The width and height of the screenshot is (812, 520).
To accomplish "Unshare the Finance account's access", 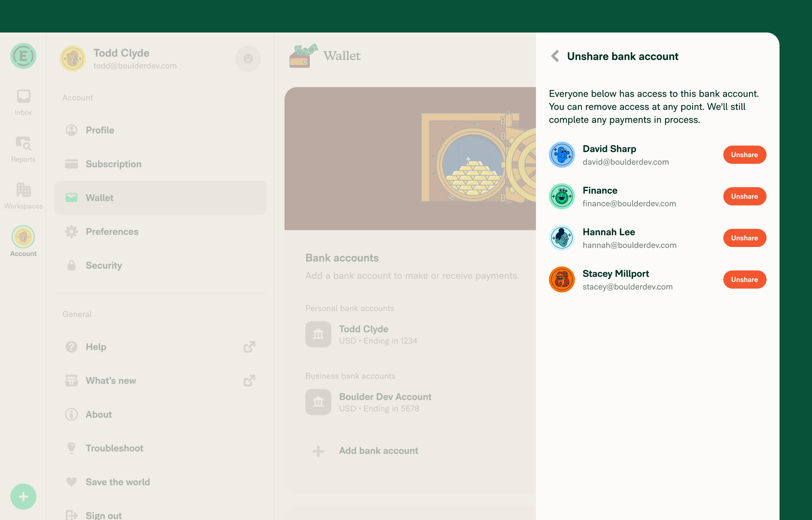I will pos(744,196).
